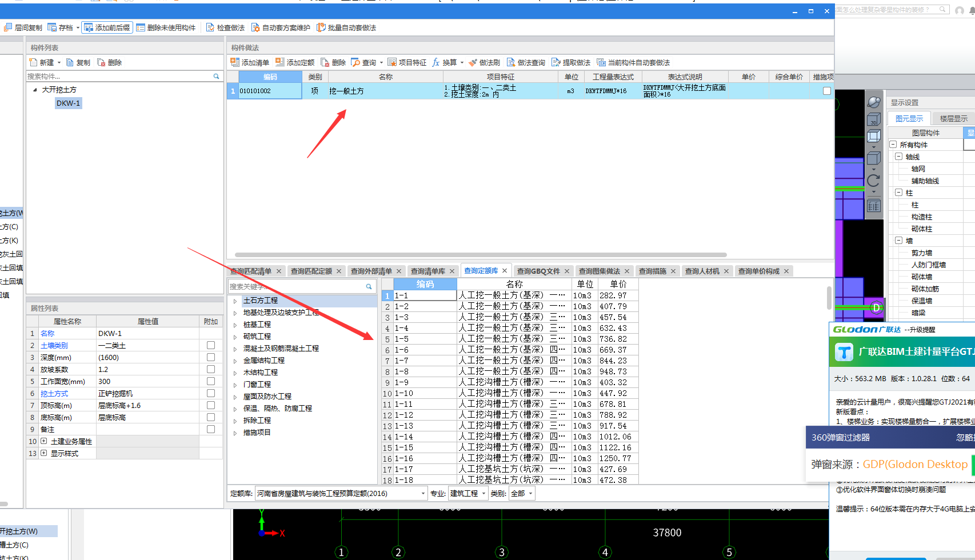Click the 层间复制 copy-between-floors icon
This screenshot has width=975, height=560.
pyautogui.click(x=7, y=27)
